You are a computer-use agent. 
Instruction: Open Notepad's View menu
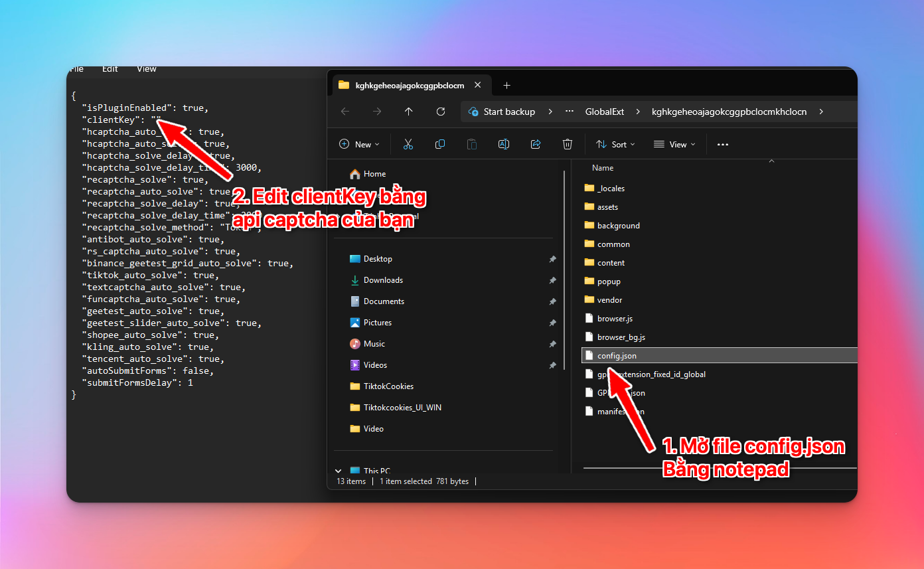click(x=147, y=69)
